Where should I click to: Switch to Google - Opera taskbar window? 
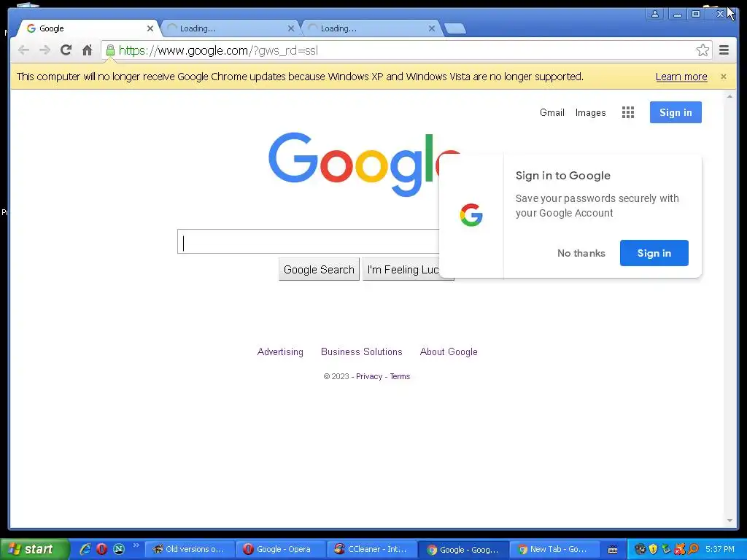[281, 549]
